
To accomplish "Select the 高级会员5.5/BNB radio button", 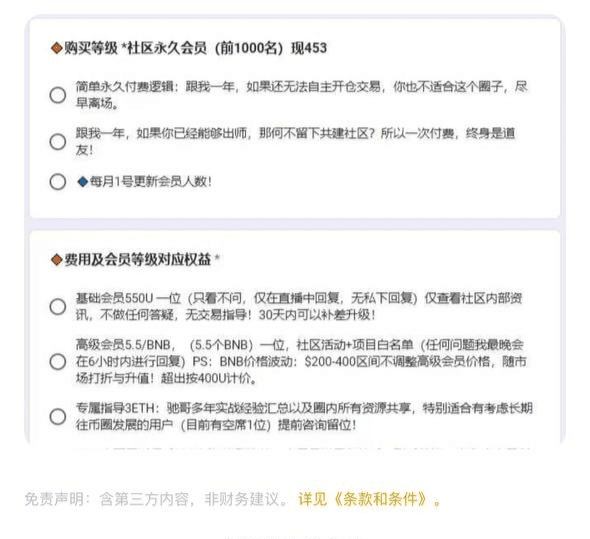I will [58, 361].
